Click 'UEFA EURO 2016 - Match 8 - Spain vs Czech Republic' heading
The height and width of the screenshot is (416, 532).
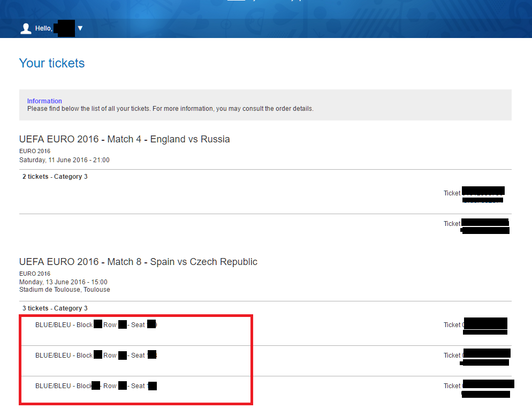coord(138,262)
